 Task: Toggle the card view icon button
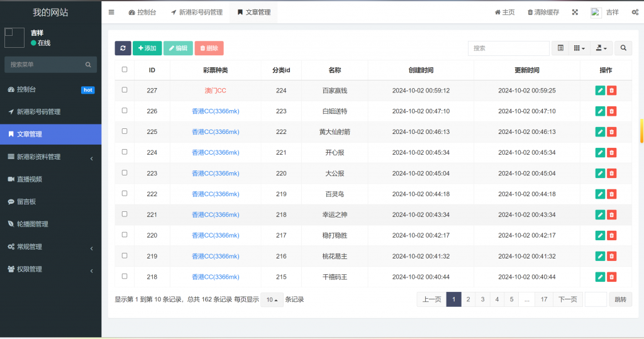click(x=560, y=48)
